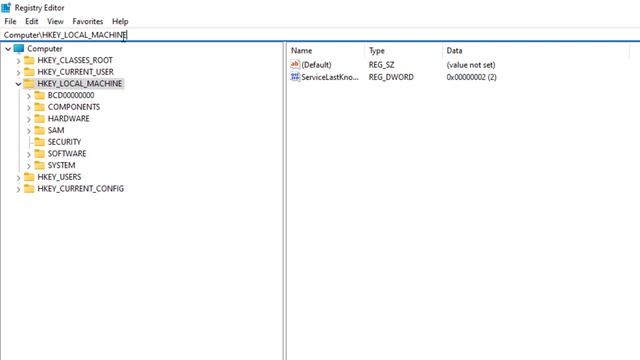This screenshot has height=360, width=640.
Task: Click the Registry Editor title bar icon
Action: coord(6,7)
